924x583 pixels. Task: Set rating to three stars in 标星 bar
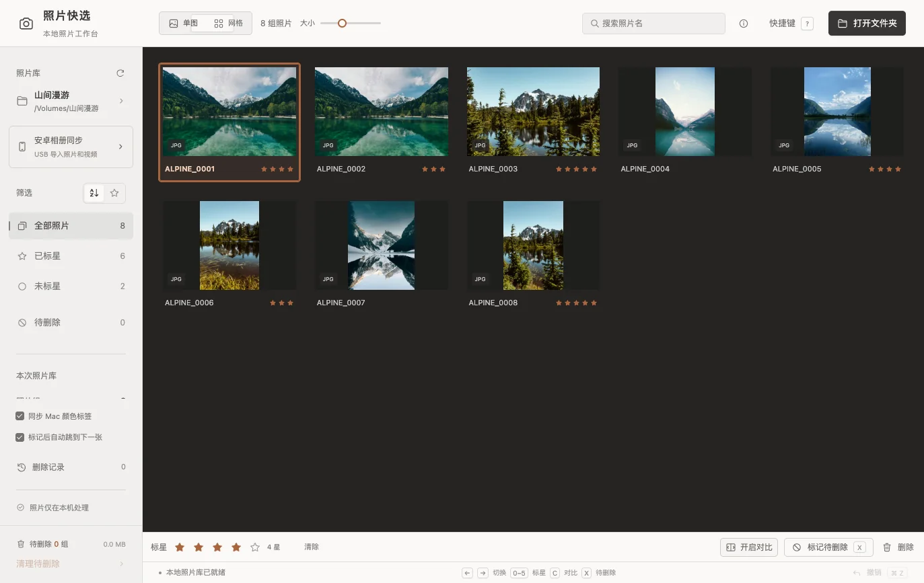217,547
